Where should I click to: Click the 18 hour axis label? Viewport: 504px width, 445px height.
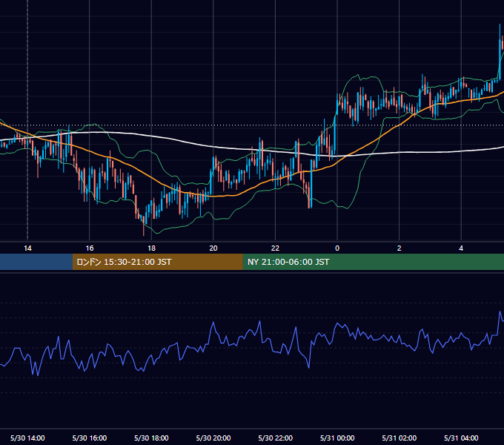[x=151, y=248]
